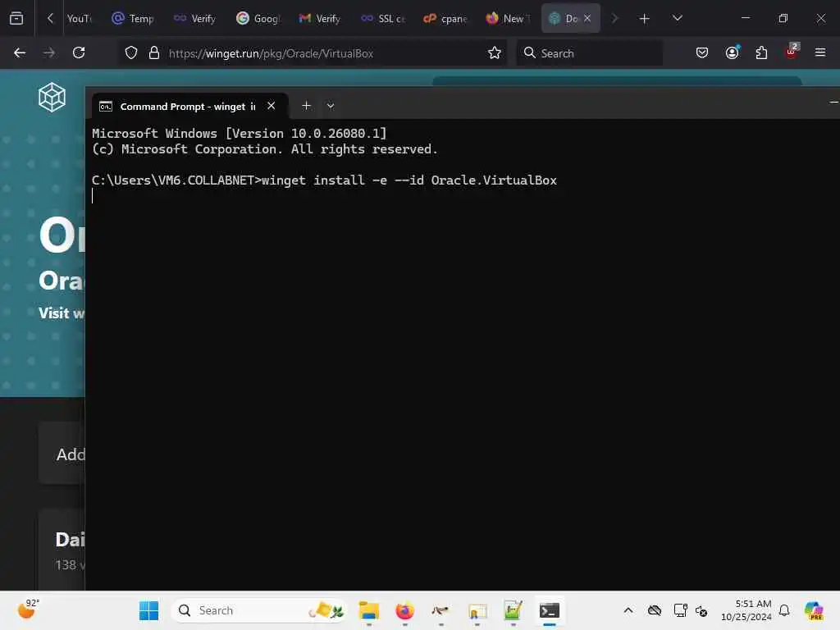Viewport: 840px width, 630px height.
Task: Switch to the cpanel tab
Action: (445, 18)
